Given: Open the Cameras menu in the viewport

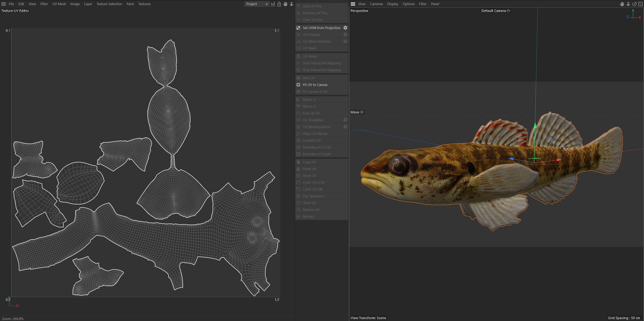Looking at the screenshot, I should (x=376, y=4).
